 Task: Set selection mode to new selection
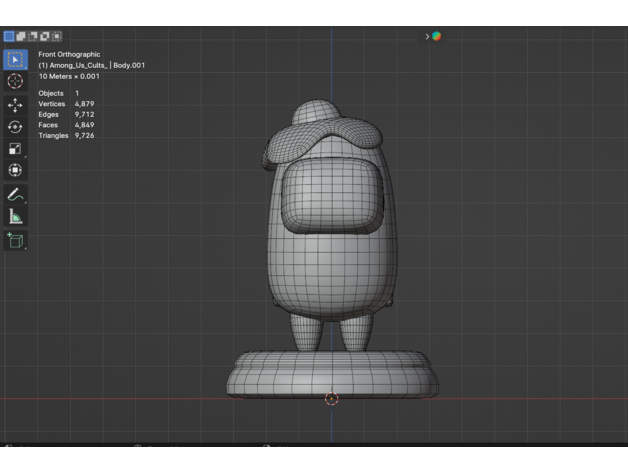8,37
